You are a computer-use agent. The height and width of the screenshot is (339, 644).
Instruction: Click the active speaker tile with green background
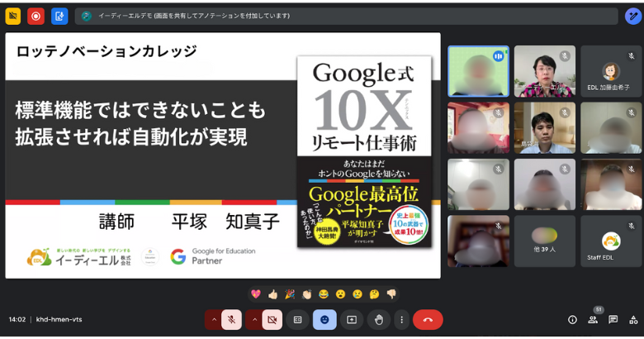click(478, 72)
